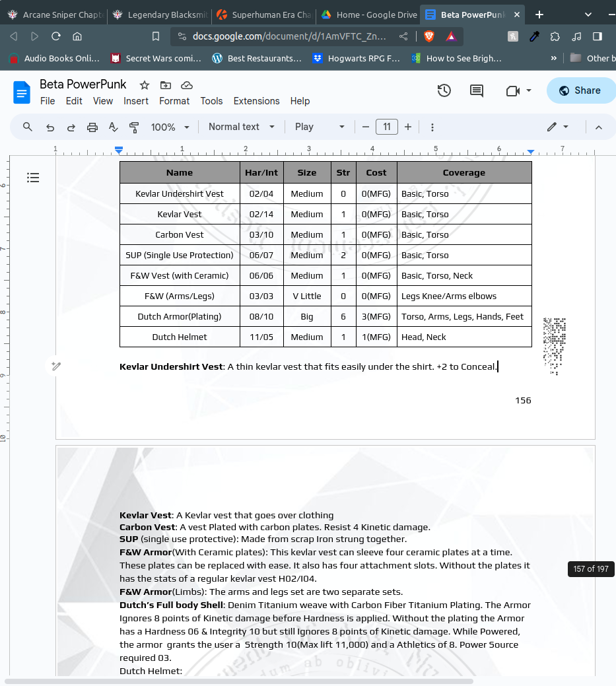Open the Edit menu
This screenshot has width=616, height=686.
pos(74,101)
